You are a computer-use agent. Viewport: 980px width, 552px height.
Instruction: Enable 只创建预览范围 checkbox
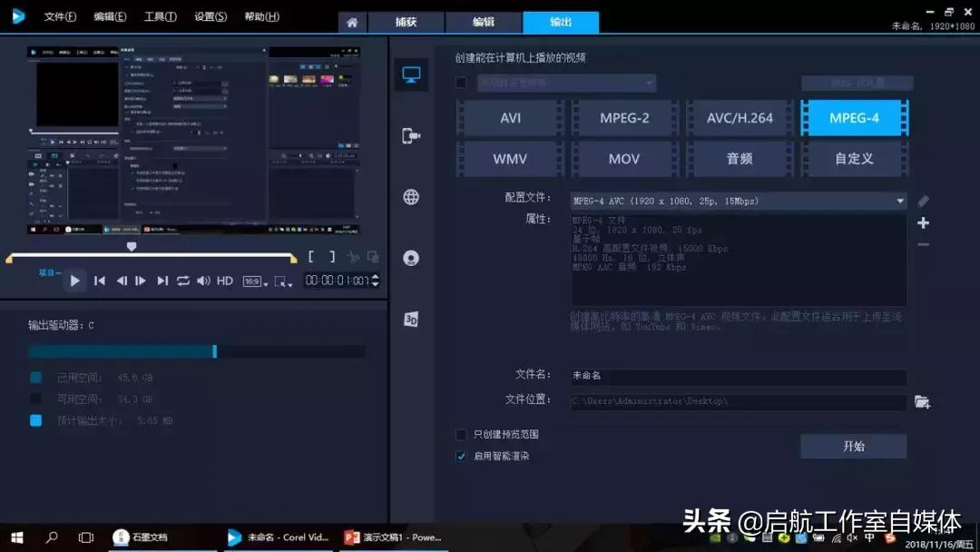461,434
